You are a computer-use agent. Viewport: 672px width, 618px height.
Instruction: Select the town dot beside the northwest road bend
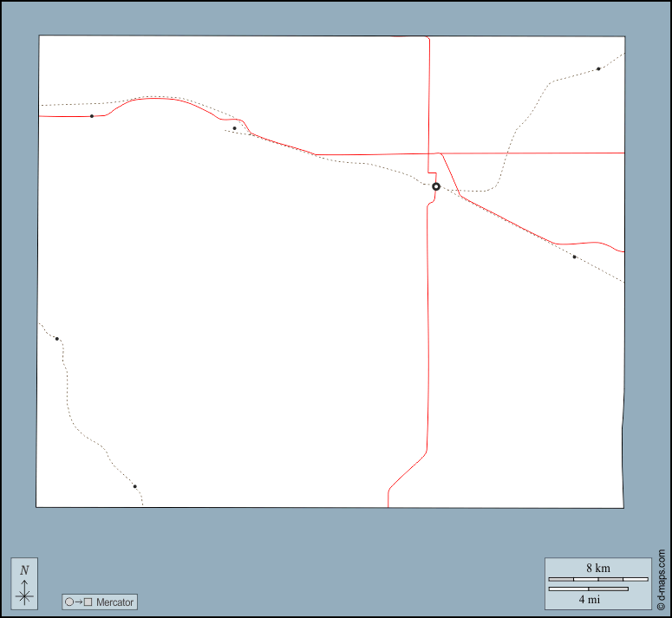coord(234,128)
